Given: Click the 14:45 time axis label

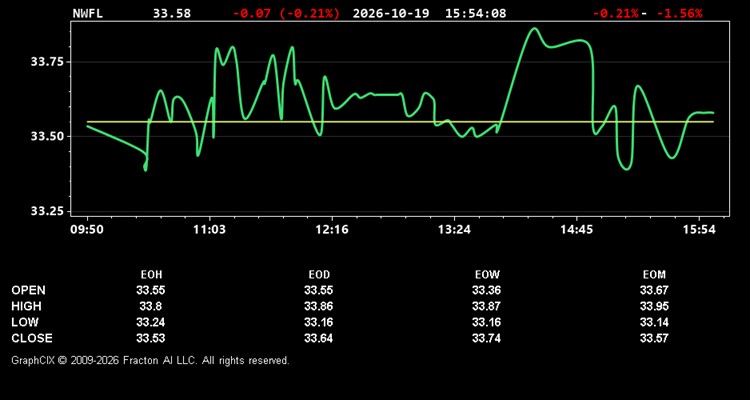Looking at the screenshot, I should click(x=577, y=230).
